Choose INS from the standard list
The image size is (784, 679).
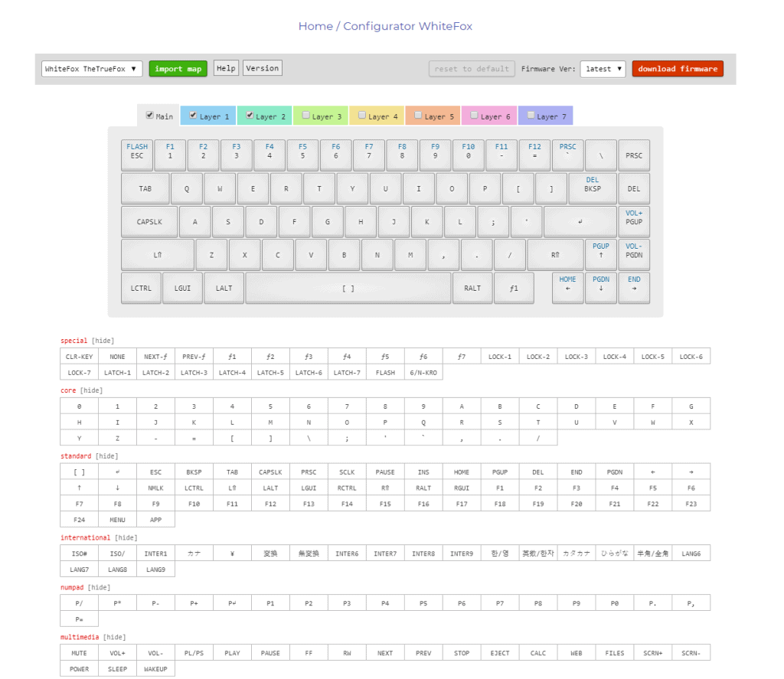[x=423, y=472]
